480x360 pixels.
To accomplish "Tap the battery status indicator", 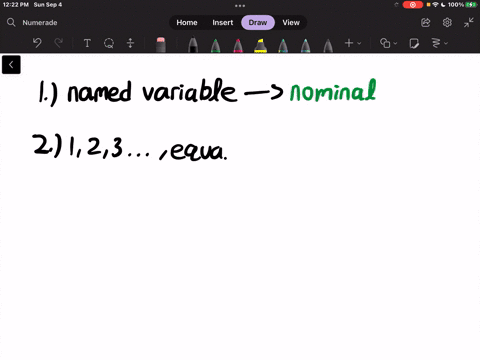I will [x=471, y=5].
